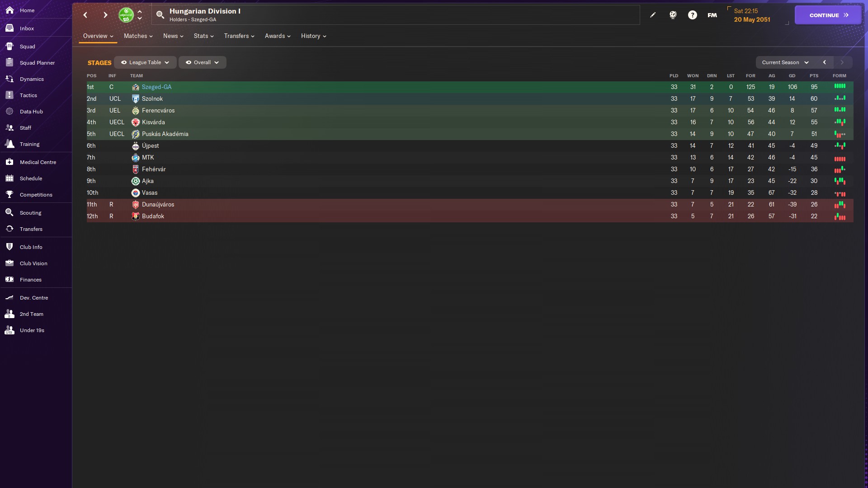
Task: Open the world globe icon in top bar
Action: (673, 15)
